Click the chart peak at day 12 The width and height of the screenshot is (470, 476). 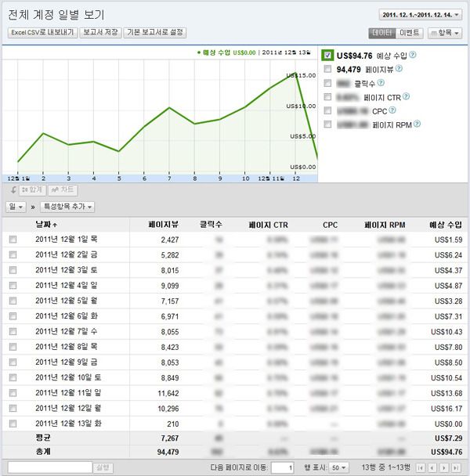pos(295,73)
